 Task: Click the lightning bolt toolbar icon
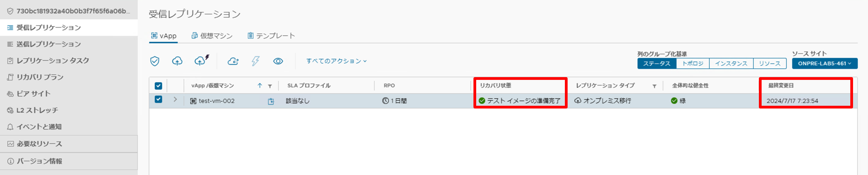point(256,61)
